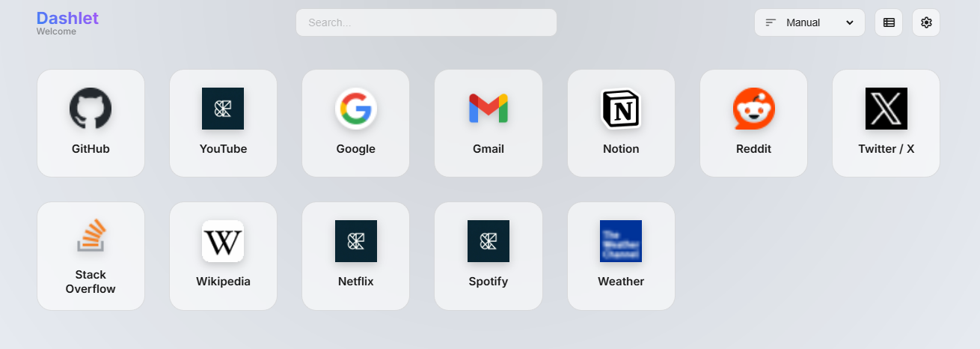Open the Reddit mascot icon
The height and width of the screenshot is (349, 980).
(x=753, y=109)
